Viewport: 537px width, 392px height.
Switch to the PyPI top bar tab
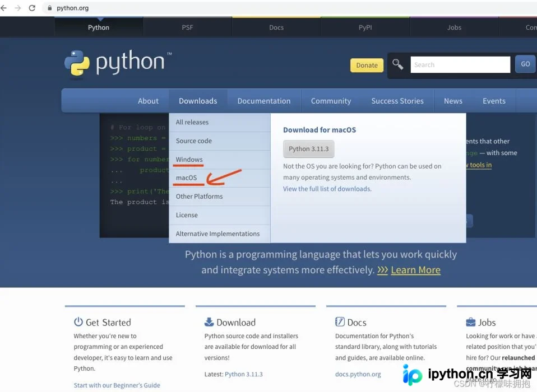point(365,27)
